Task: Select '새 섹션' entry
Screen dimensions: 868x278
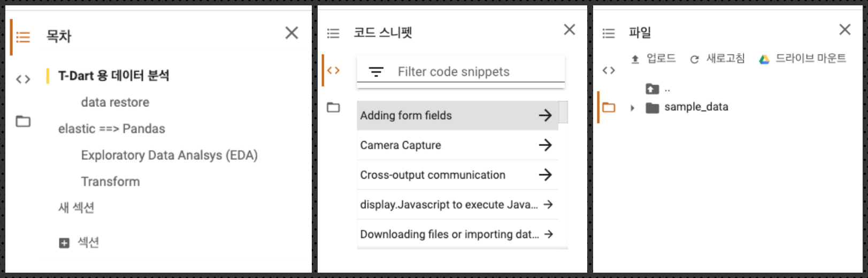Action: pyautogui.click(x=76, y=207)
